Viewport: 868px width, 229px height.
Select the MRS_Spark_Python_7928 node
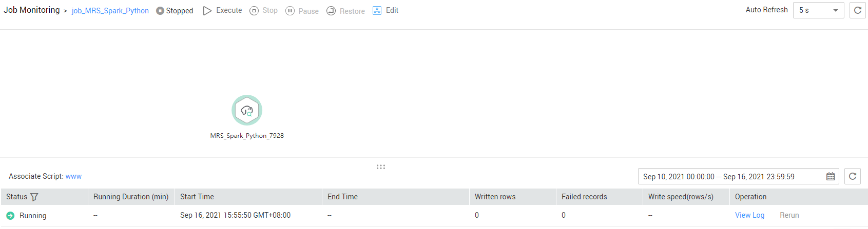click(x=247, y=110)
